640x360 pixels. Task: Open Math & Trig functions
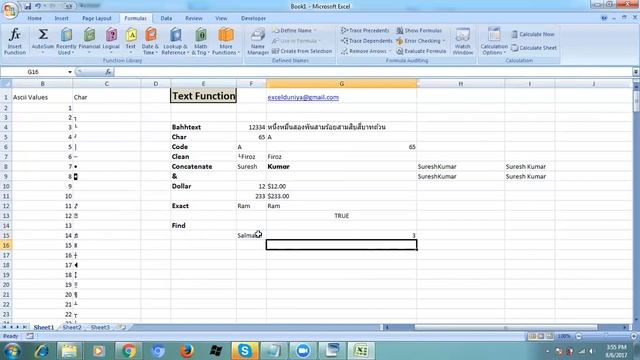[x=200, y=41]
